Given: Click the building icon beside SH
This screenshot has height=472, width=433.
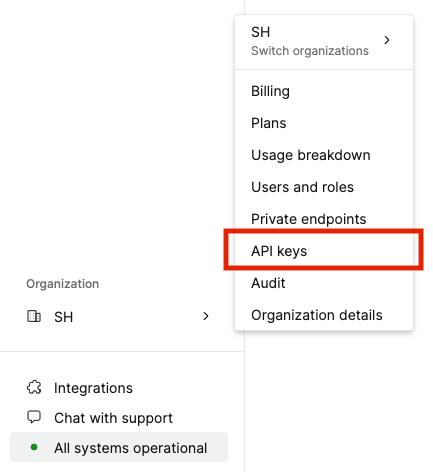Looking at the screenshot, I should click(x=34, y=316).
